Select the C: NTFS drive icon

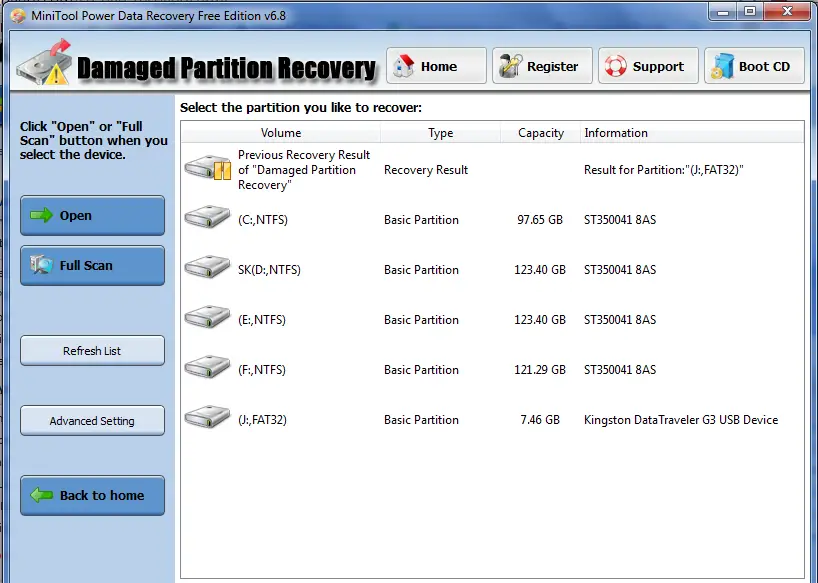pyautogui.click(x=207, y=216)
